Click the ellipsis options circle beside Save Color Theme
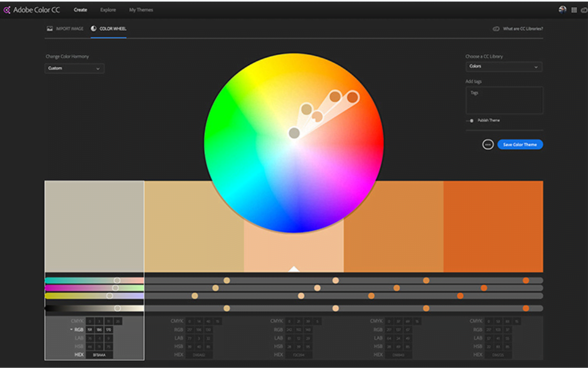The height and width of the screenshot is (368, 588). (487, 144)
